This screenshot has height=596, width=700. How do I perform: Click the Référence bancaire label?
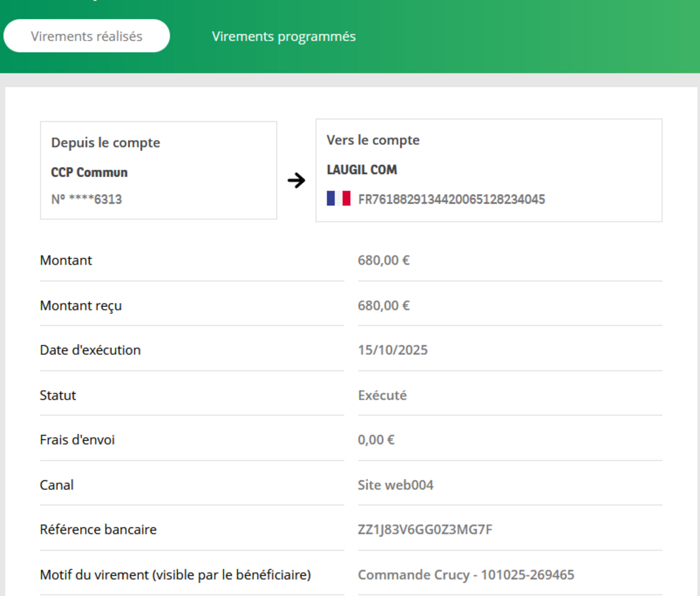pos(98,529)
